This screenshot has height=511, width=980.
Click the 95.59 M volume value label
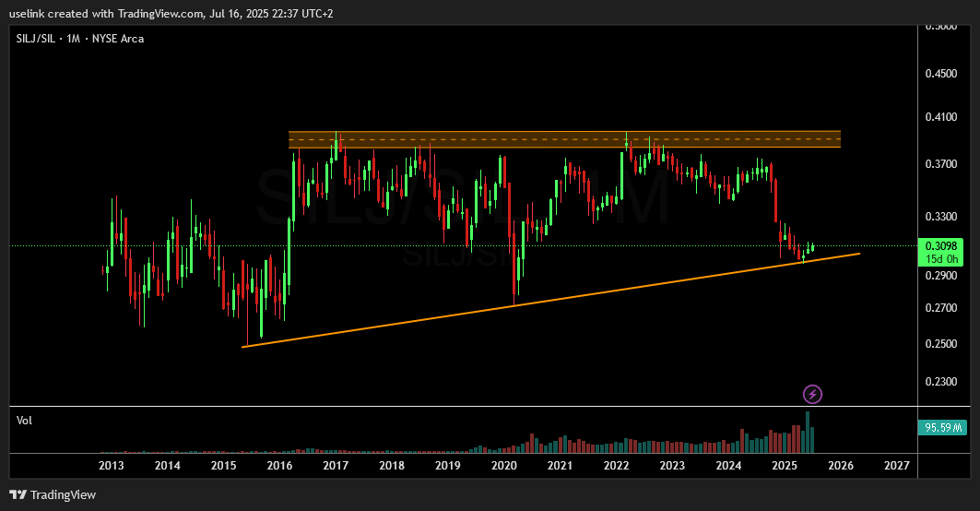pyautogui.click(x=942, y=428)
